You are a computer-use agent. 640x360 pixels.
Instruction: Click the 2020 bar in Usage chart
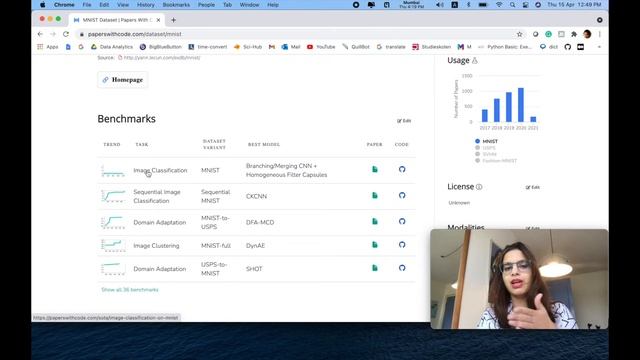(x=521, y=105)
